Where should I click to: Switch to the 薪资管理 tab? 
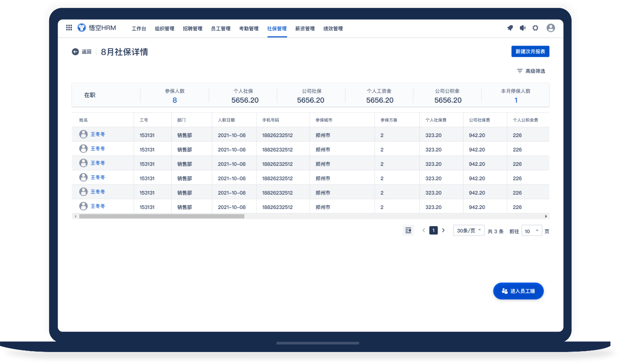[305, 29]
